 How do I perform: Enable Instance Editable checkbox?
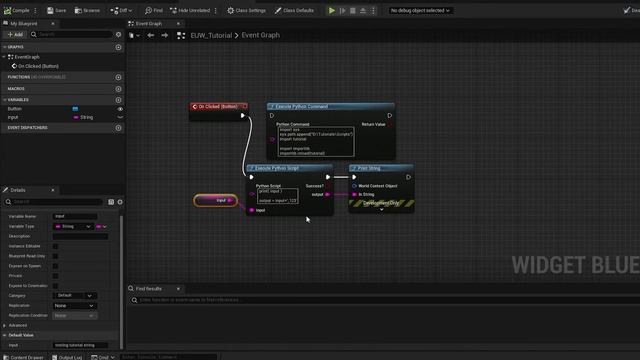pyautogui.click(x=56, y=247)
